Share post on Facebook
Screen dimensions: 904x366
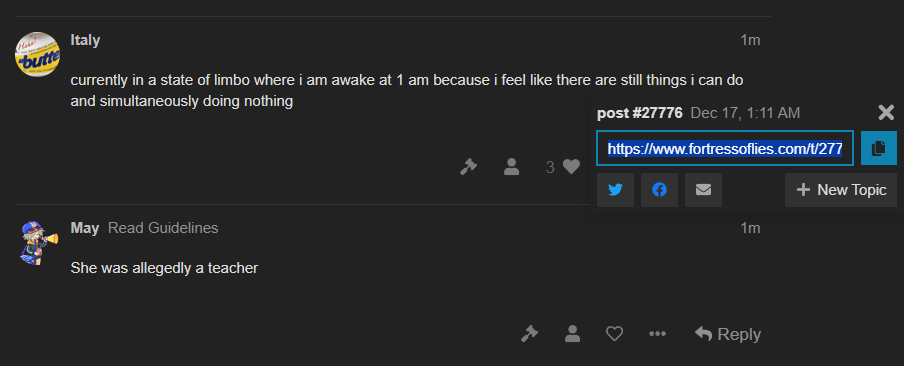(659, 190)
